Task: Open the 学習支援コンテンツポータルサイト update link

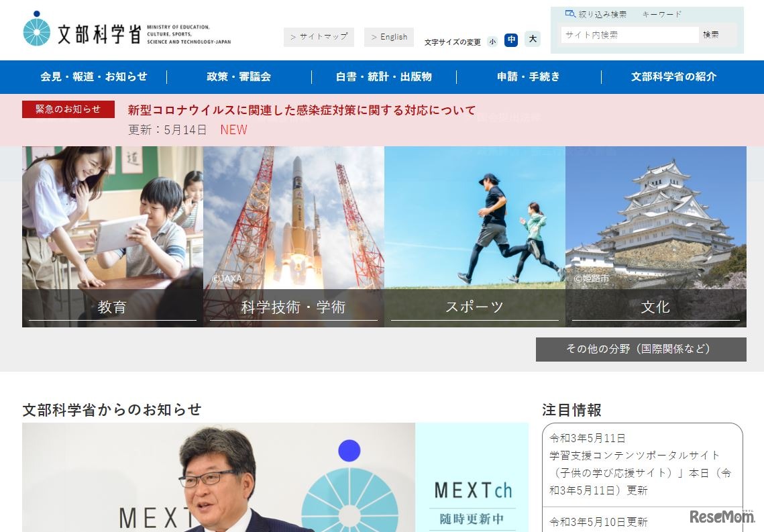Action: click(x=642, y=471)
